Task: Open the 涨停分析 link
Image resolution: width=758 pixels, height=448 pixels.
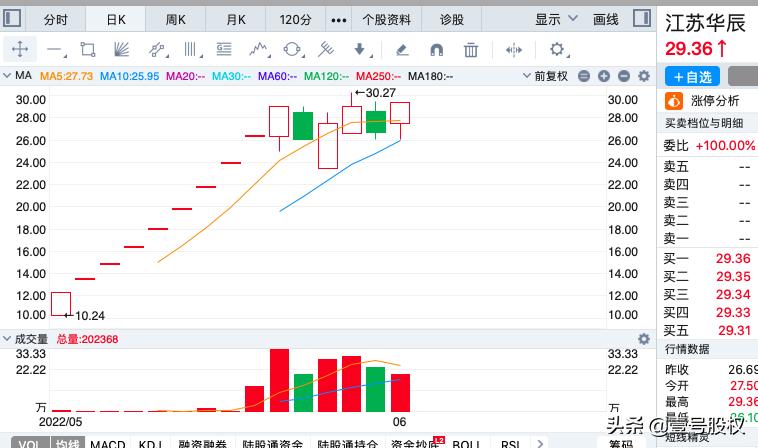Action: (715, 101)
